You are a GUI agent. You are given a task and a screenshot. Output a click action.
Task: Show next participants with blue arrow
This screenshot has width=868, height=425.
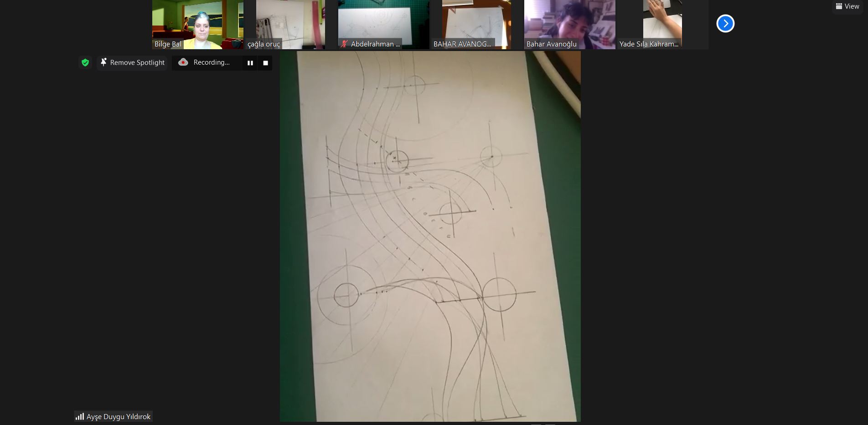[725, 23]
